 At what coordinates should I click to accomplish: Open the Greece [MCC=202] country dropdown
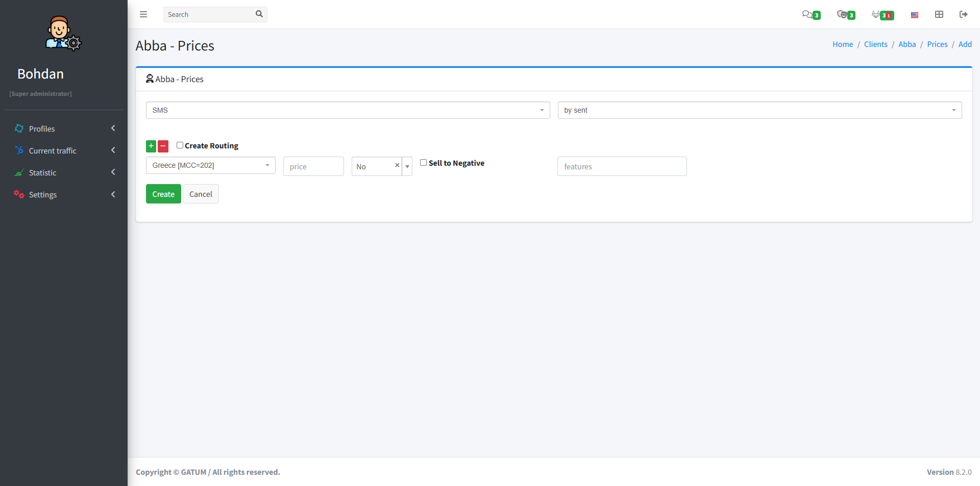click(x=210, y=165)
